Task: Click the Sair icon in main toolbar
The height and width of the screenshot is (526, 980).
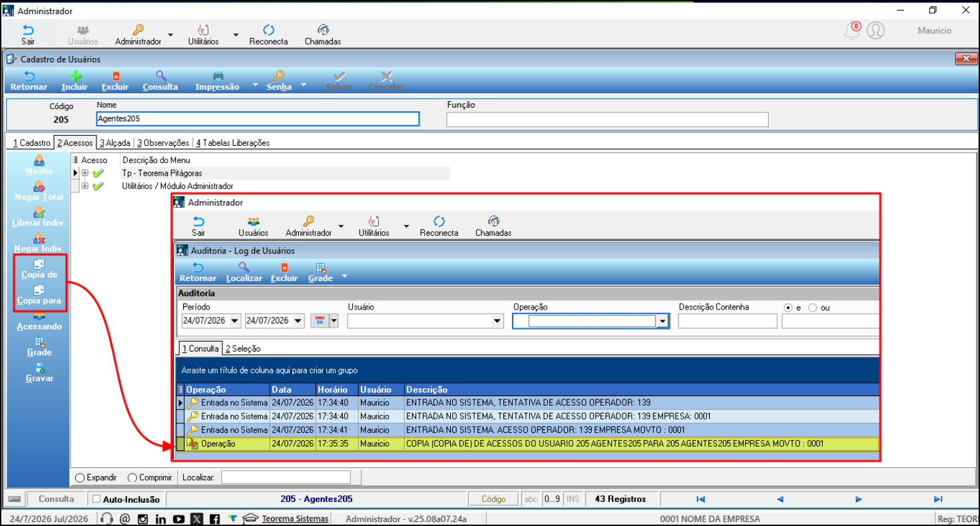Action: [28, 31]
